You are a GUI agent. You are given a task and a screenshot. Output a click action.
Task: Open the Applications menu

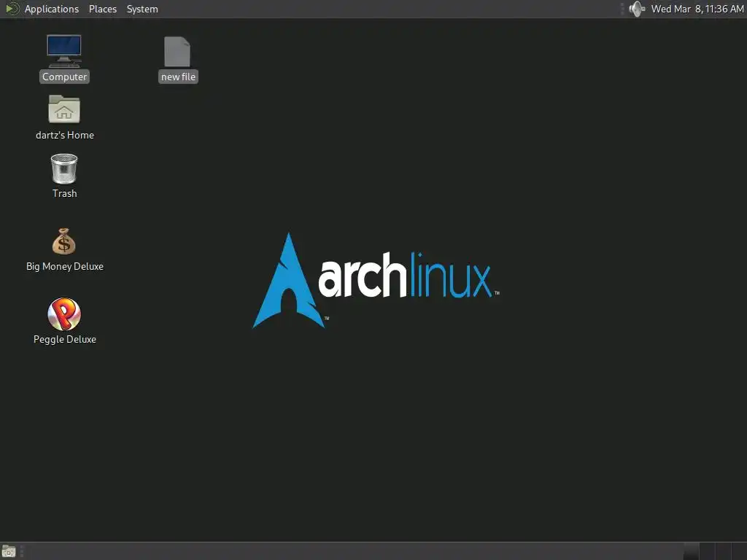tap(52, 9)
